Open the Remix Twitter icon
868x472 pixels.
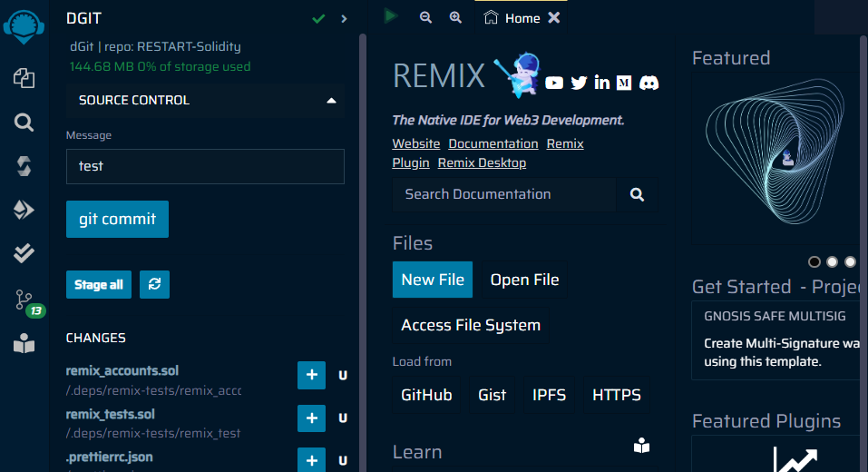pos(579,84)
